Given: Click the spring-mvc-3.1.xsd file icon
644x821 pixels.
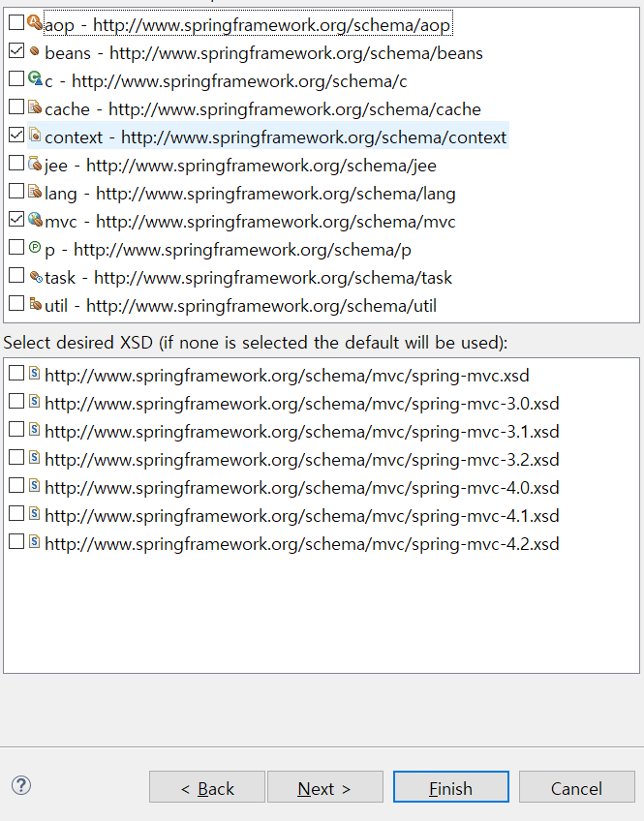Looking at the screenshot, I should pos(34,429).
